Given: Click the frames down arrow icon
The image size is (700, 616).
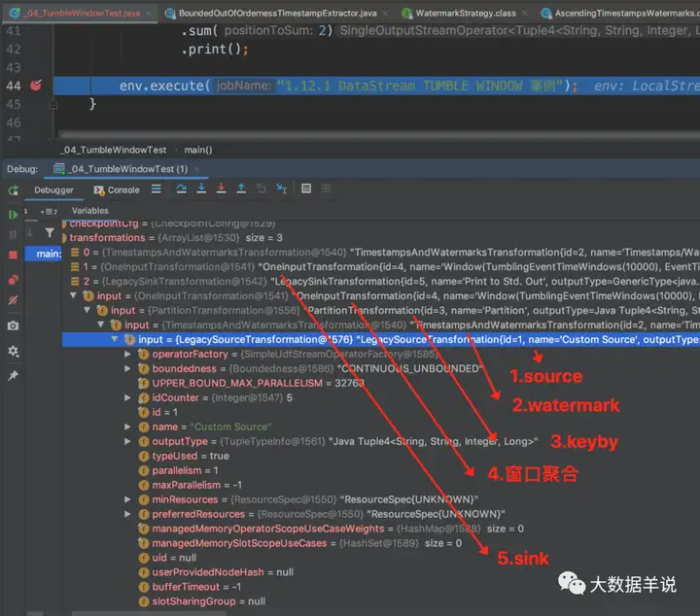Looking at the screenshot, I should point(30,232).
